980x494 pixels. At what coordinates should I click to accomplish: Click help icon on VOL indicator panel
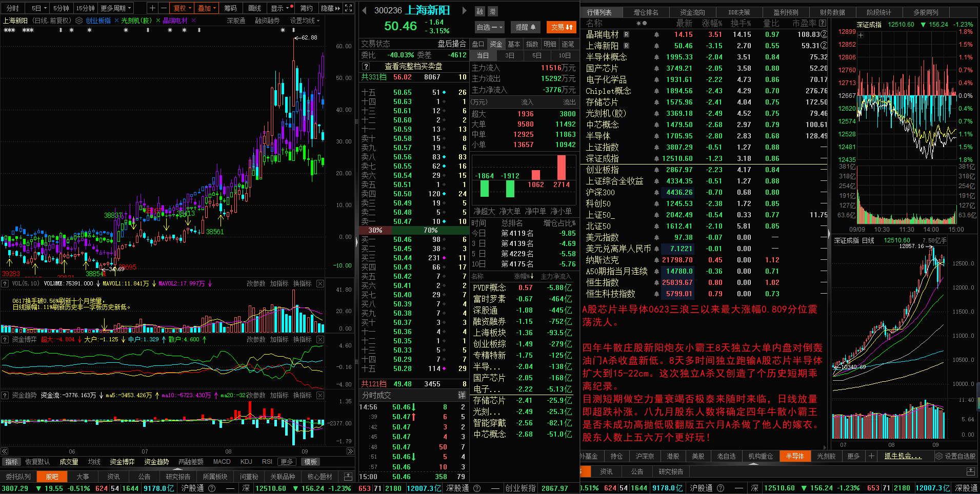(x=5, y=283)
